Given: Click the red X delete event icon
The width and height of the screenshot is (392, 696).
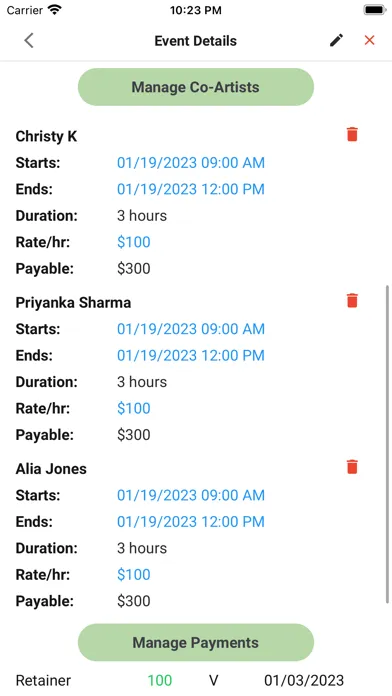Looking at the screenshot, I should click(369, 40).
